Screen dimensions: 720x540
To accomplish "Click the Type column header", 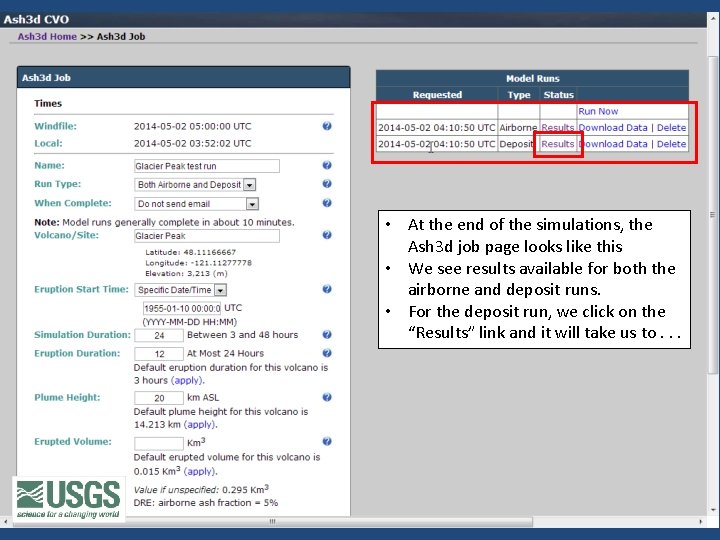I will 519,95.
